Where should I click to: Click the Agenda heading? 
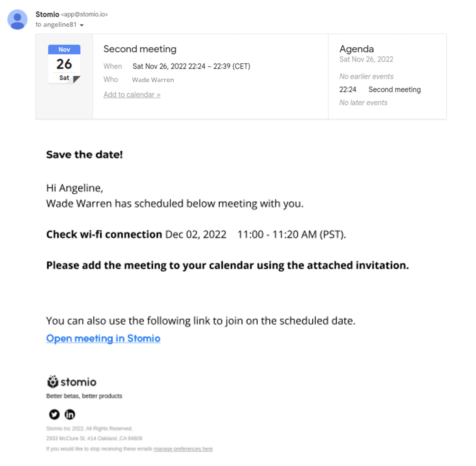click(x=356, y=49)
